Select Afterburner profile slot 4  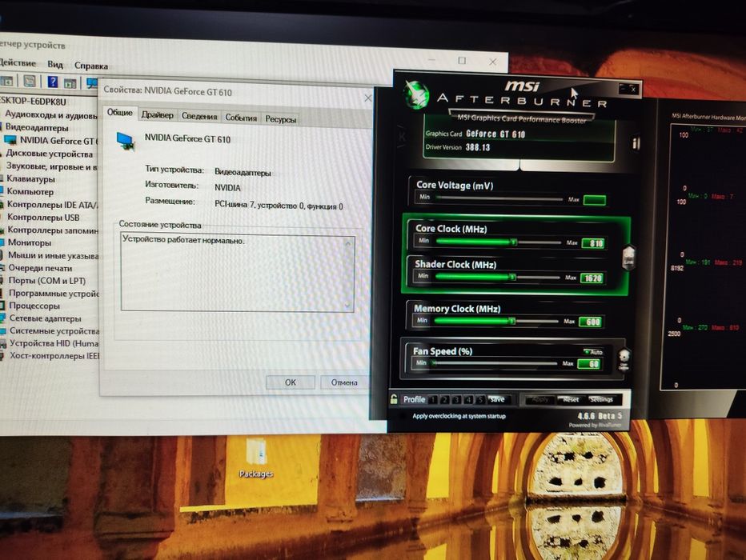468,400
